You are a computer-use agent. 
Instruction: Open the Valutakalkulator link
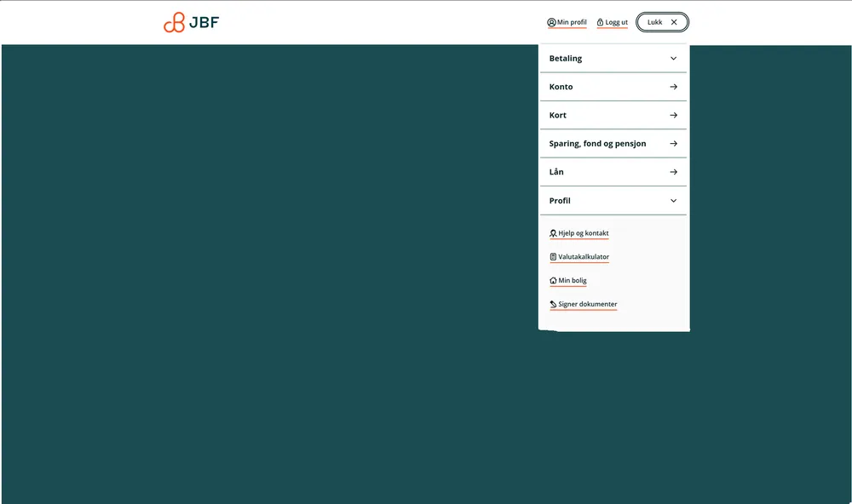584,257
